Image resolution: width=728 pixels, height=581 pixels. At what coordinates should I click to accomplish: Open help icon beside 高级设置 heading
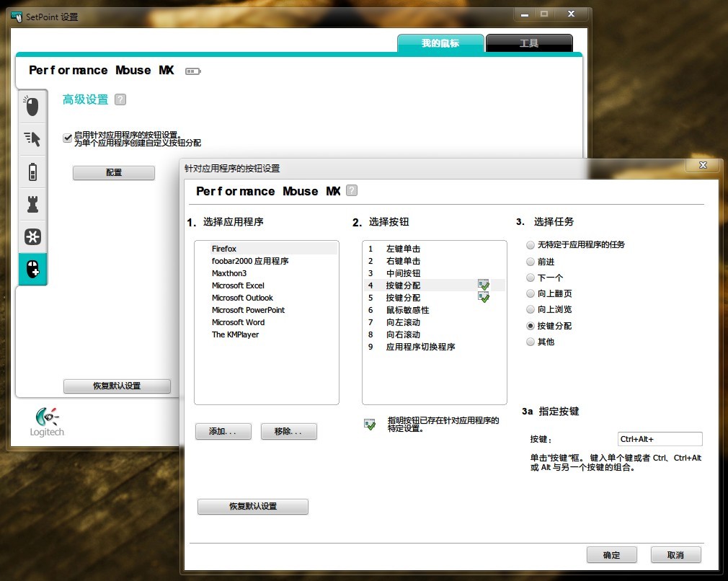point(120,99)
